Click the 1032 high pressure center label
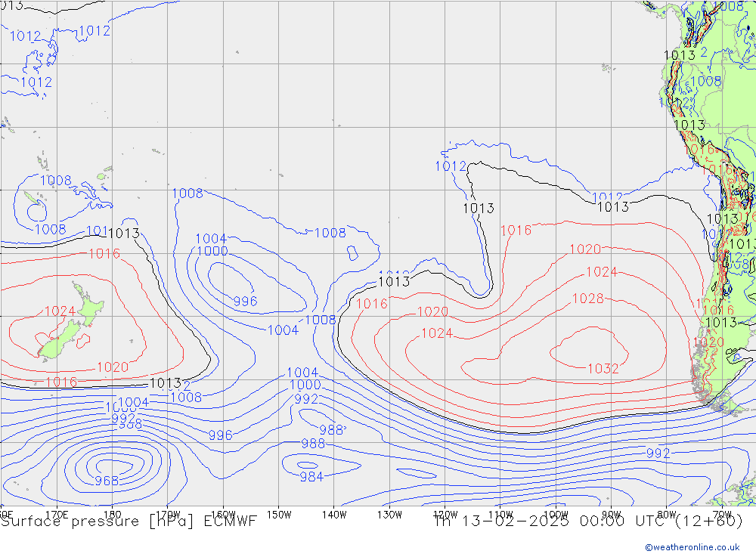The height and width of the screenshot is (554, 756). point(603,369)
